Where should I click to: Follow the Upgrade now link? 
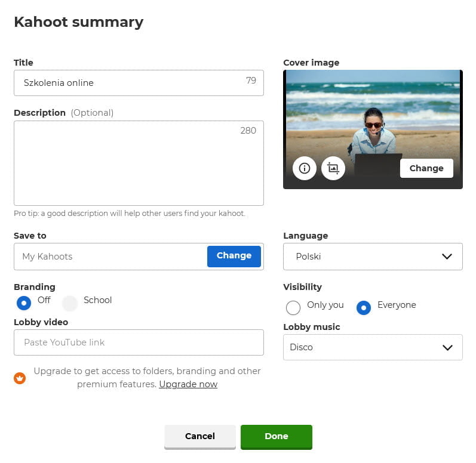pyautogui.click(x=188, y=384)
